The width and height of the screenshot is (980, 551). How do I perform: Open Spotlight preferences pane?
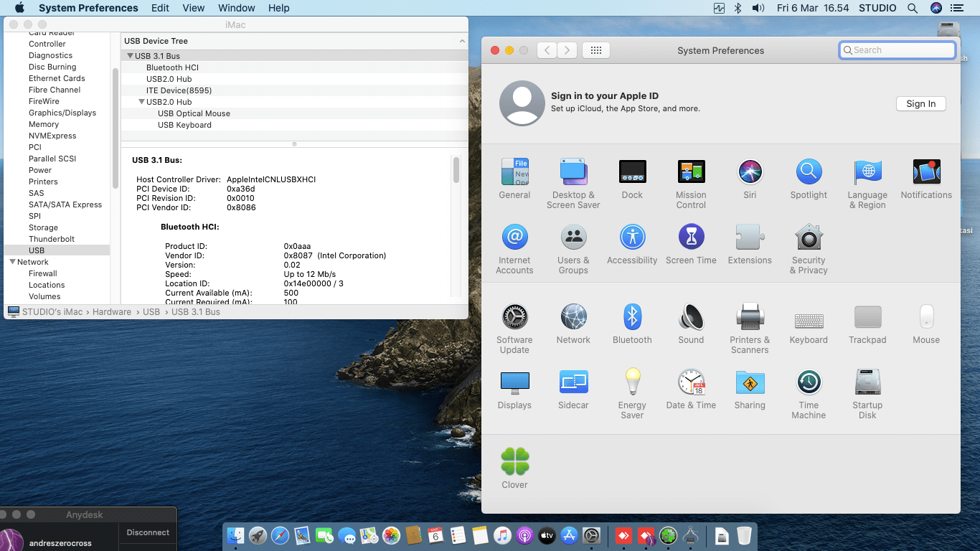(x=809, y=172)
